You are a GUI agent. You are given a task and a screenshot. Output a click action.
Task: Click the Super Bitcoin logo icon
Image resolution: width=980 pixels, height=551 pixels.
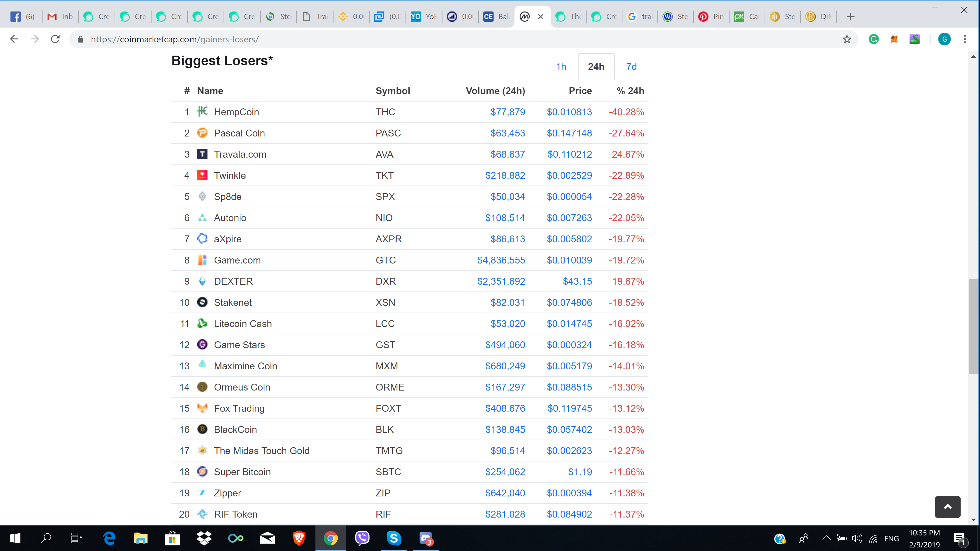pyautogui.click(x=202, y=471)
